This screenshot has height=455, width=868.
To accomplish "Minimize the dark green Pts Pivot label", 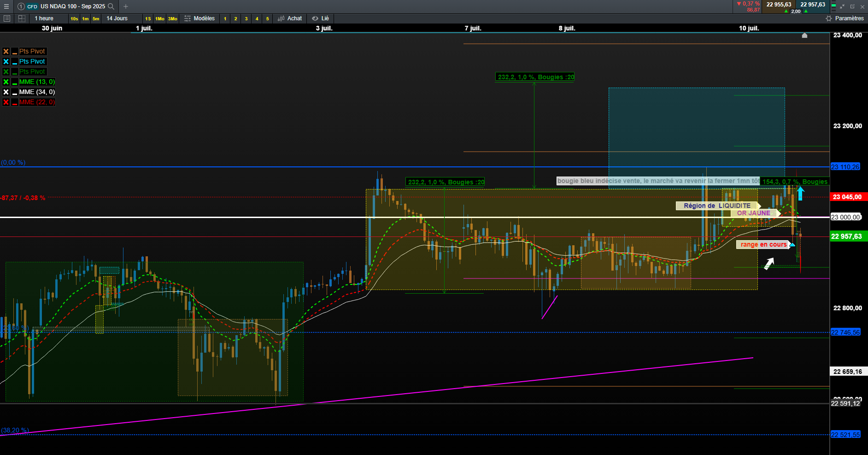I will coord(15,72).
